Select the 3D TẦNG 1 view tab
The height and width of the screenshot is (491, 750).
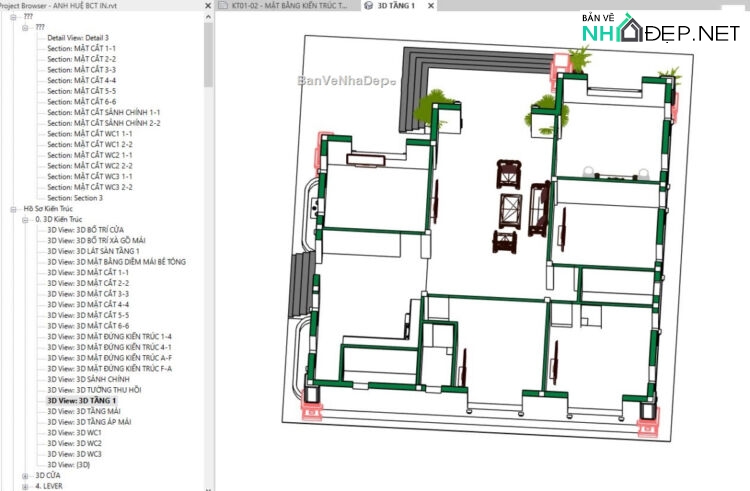pos(397,6)
